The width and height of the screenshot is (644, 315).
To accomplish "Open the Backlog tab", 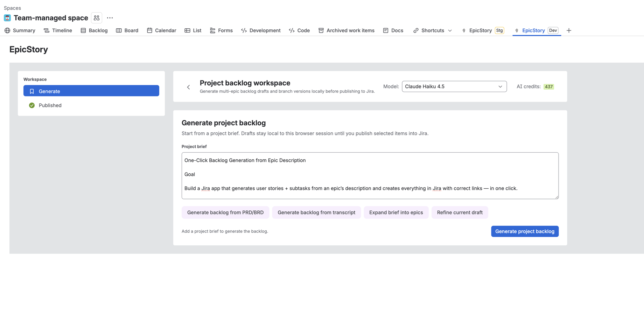I will click(94, 30).
